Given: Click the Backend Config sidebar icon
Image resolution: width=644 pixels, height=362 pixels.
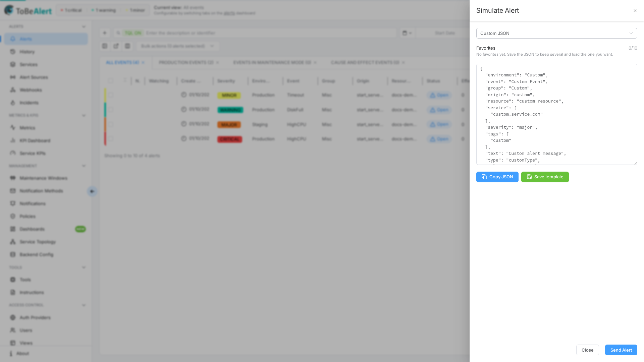Looking at the screenshot, I should click(x=13, y=254).
